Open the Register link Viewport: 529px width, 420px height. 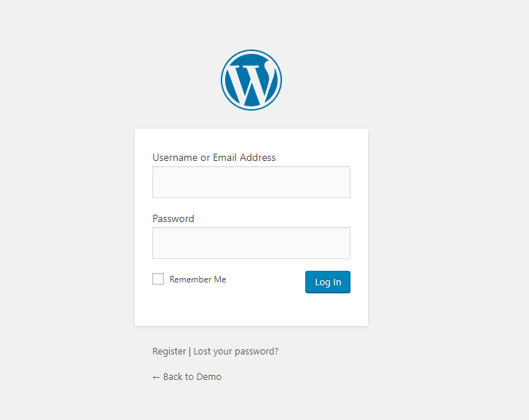pos(169,352)
